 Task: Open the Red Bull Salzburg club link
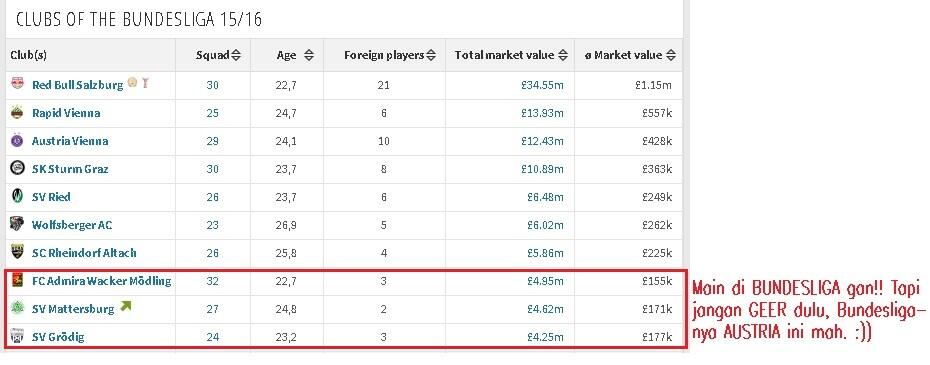coord(77,85)
